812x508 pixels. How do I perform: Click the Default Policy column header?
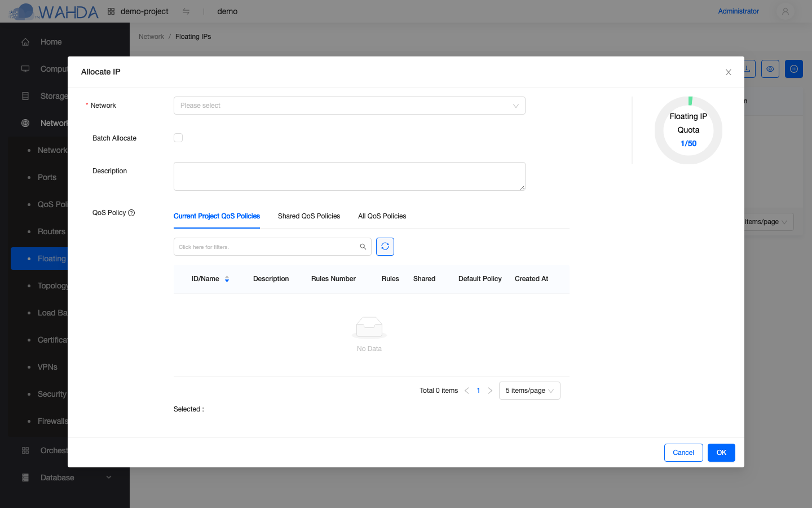tap(480, 279)
